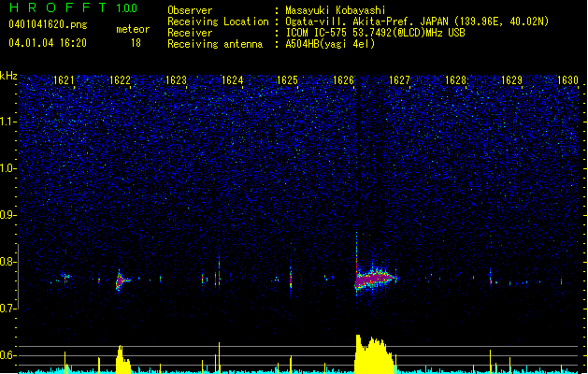Viewport: 588px width, 374px height.
Task: Click the 0.9 kHz axis label
Action: pyautogui.click(x=8, y=215)
